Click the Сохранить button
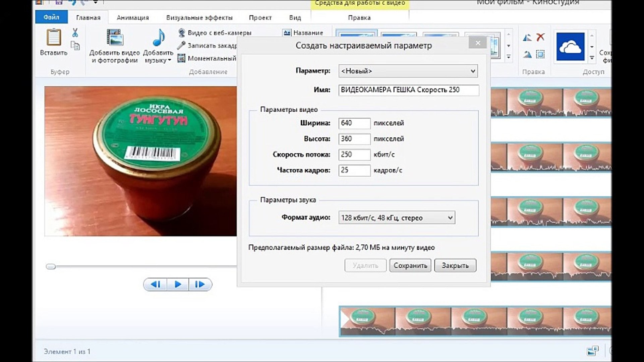The width and height of the screenshot is (644, 362). point(410,265)
